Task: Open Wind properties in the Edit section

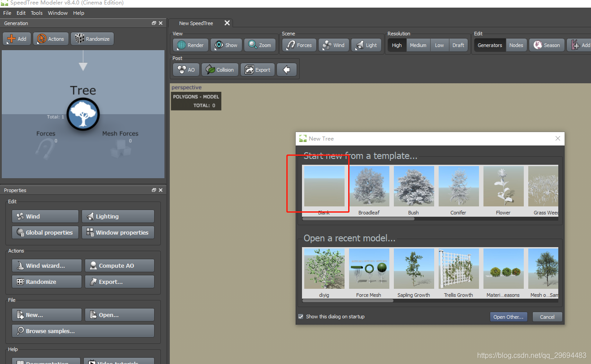Action: pyautogui.click(x=45, y=216)
